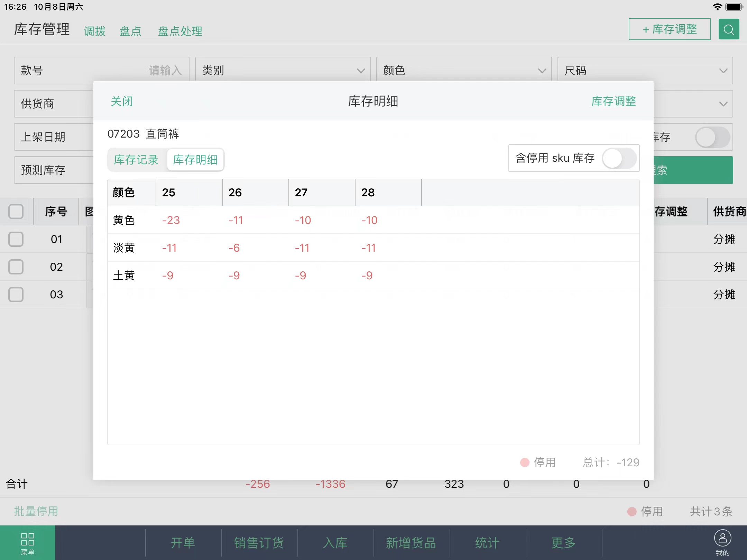The width and height of the screenshot is (747, 560).
Task: Click the + 库存调整 button
Action: click(x=670, y=29)
